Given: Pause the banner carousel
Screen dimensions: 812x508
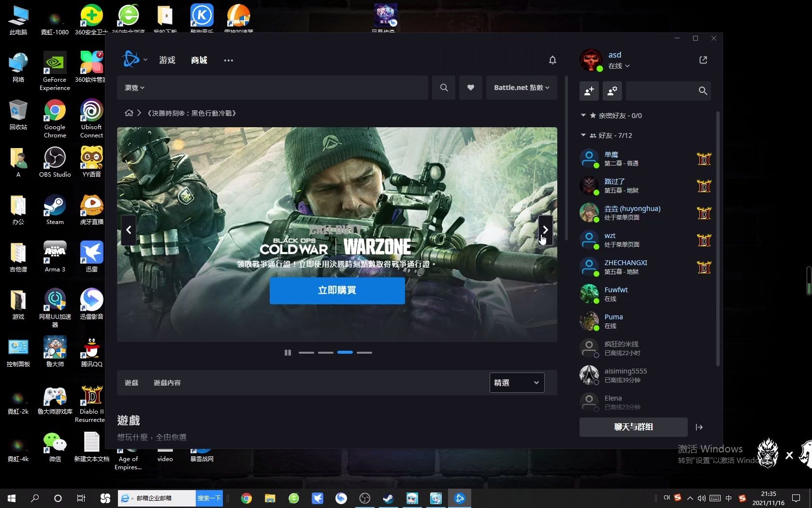Looking at the screenshot, I should coord(288,353).
